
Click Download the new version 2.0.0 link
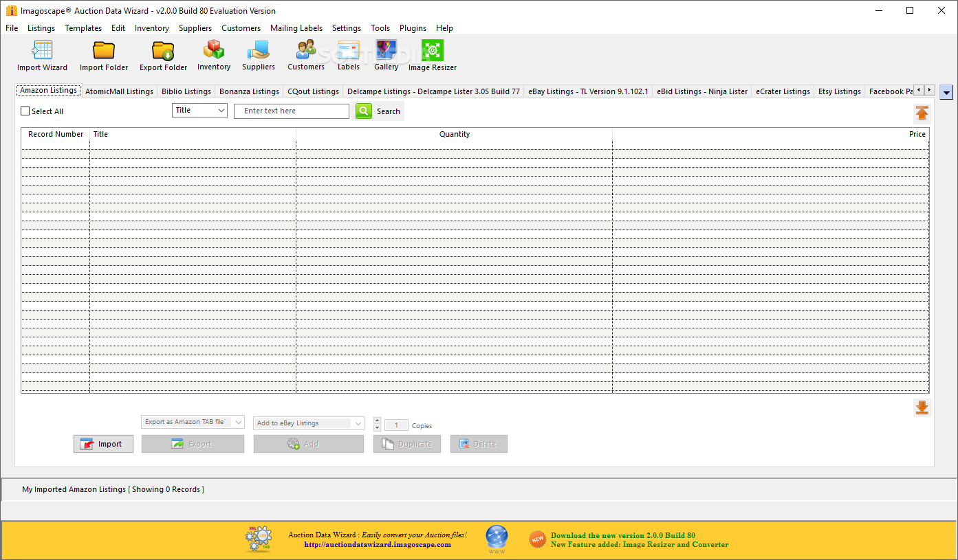click(x=622, y=535)
